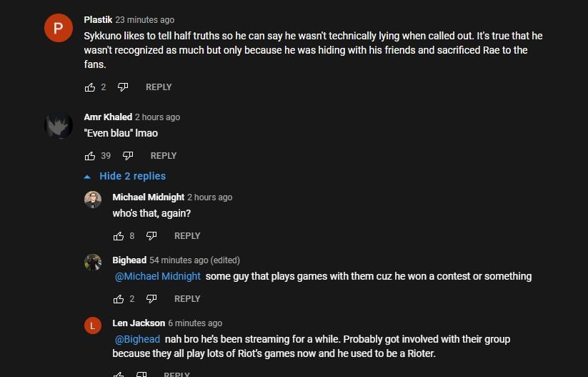Screen dimensions: 588x377
Task: Like Michael Midnight's reply
Action: point(119,236)
